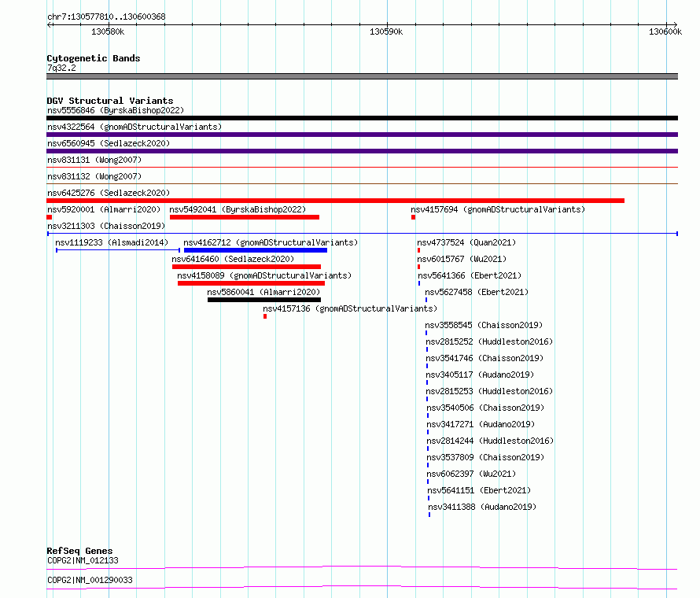The image size is (700, 598).
Task: Click the gray 7q32.2 cytogenetic band bar
Action: pyautogui.click(x=362, y=76)
